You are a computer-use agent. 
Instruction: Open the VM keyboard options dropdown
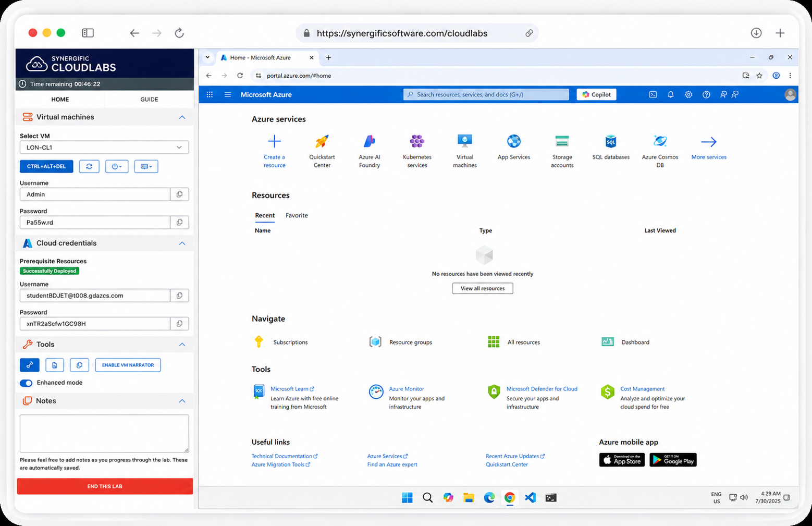[146, 166]
